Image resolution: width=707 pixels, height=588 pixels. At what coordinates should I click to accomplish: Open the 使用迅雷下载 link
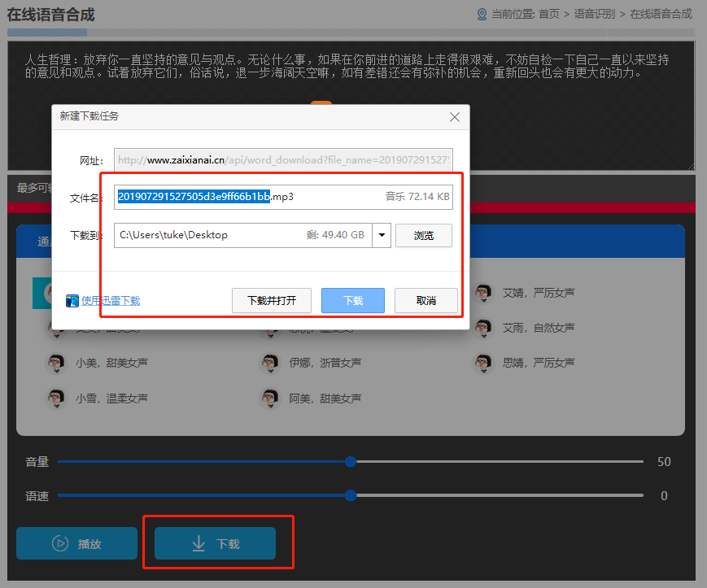tap(111, 301)
